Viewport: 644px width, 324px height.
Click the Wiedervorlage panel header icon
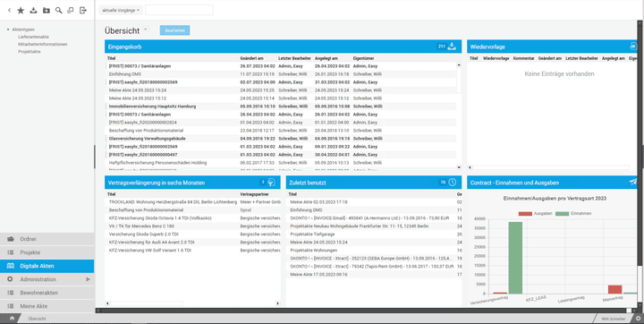pos(633,47)
